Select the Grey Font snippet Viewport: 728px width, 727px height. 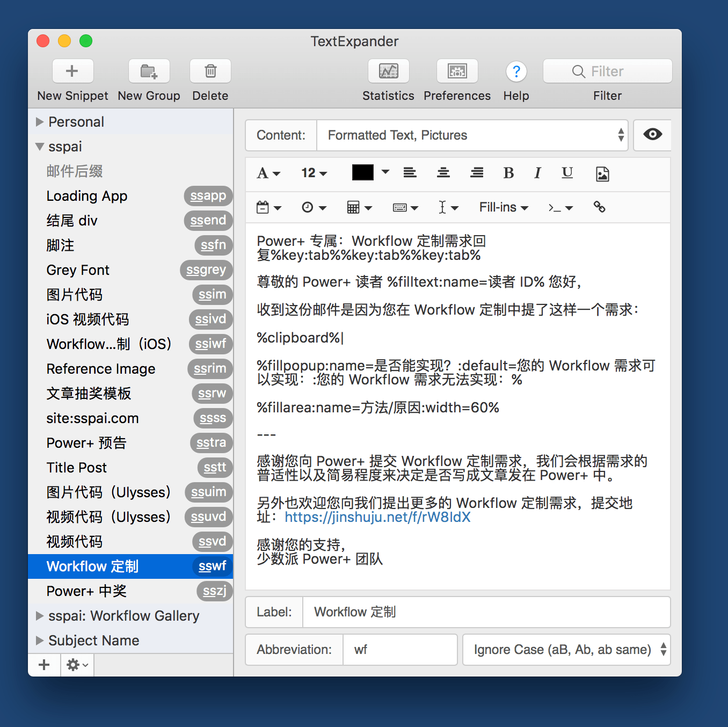coord(78,270)
